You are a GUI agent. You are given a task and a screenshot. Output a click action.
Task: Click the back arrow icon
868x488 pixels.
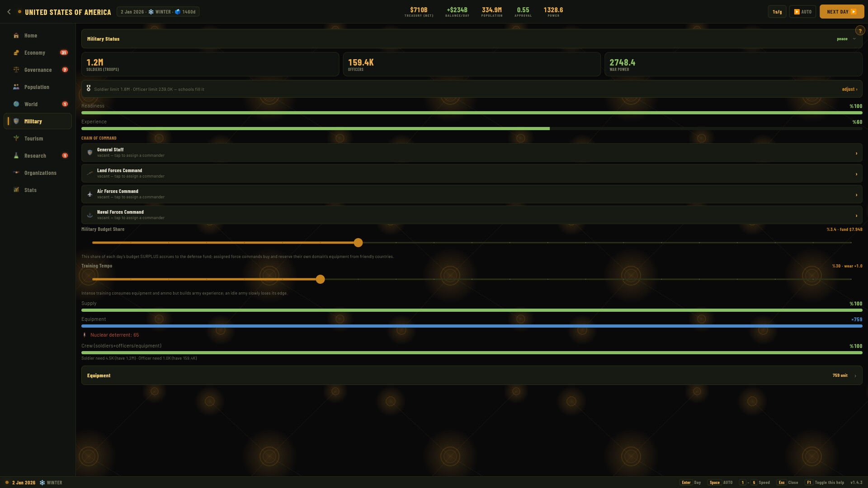point(9,12)
